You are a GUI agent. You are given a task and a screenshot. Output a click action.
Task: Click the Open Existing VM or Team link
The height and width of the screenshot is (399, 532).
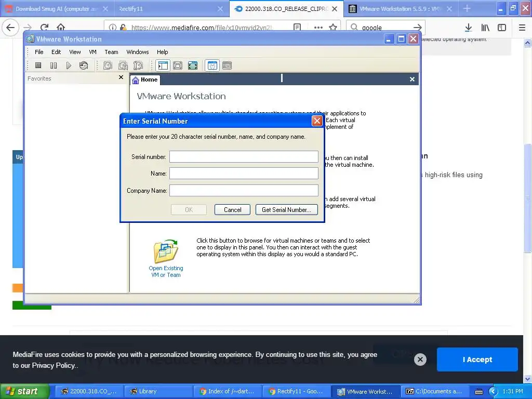[x=166, y=271]
